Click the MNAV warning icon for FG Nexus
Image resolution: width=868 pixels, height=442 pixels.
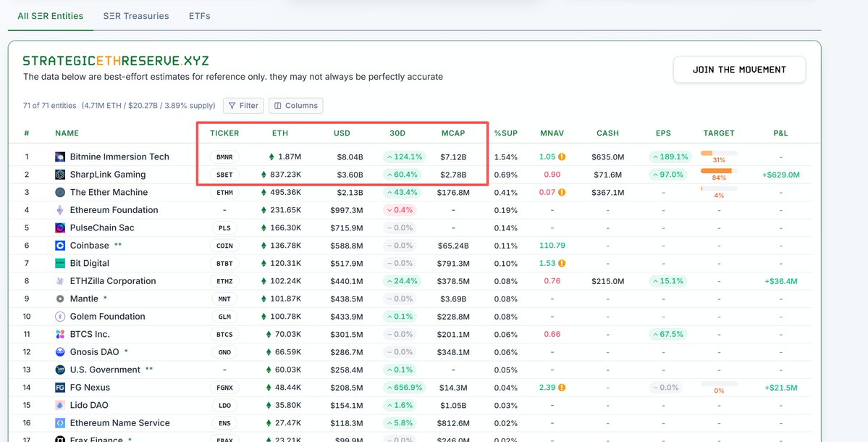pos(561,387)
